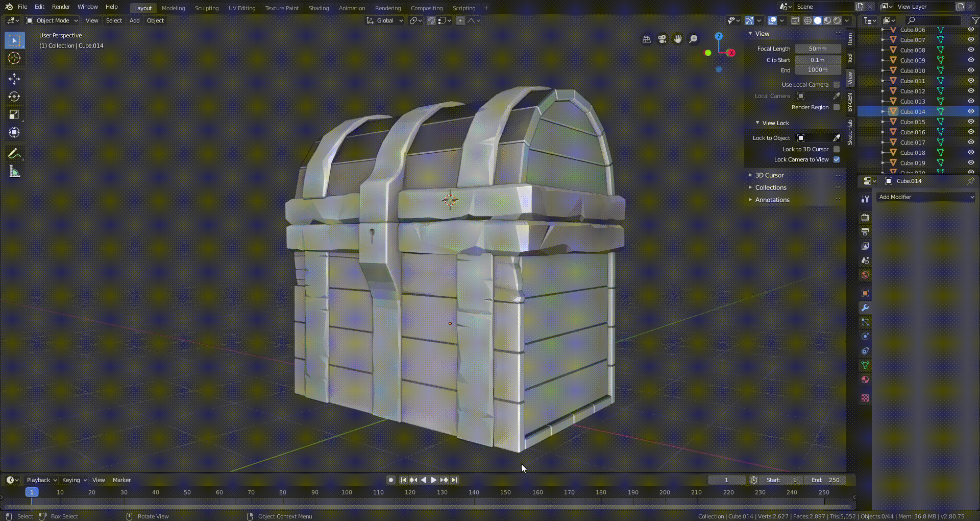980x521 pixels.
Task: Open the Object Mode dropdown
Action: [x=53, y=20]
